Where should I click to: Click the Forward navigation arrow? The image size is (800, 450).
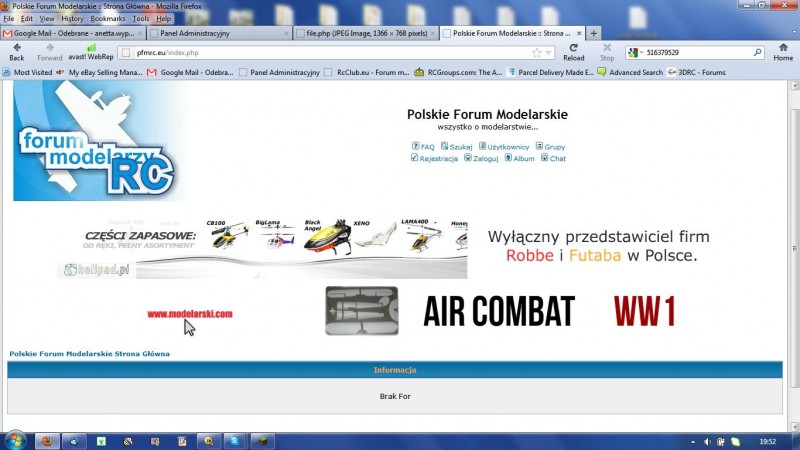[49, 52]
